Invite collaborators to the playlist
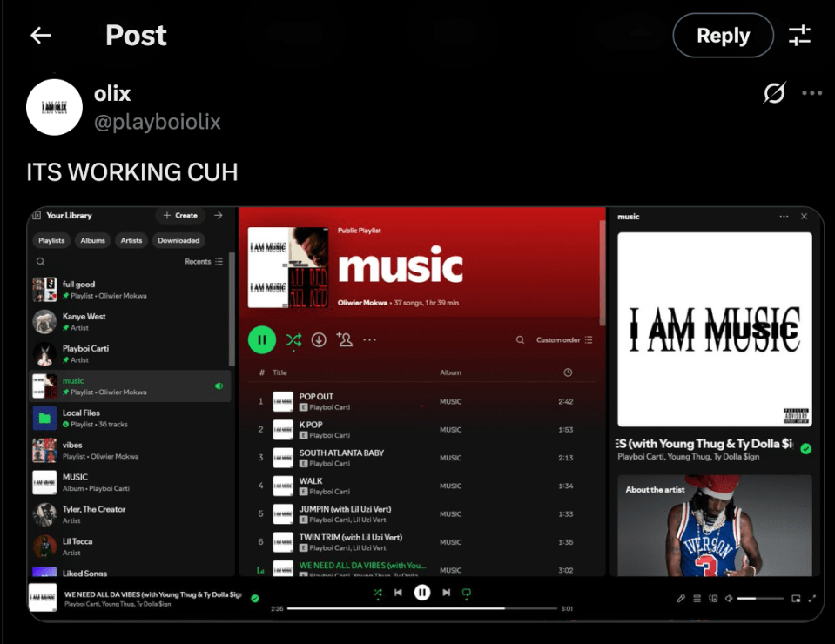 click(344, 339)
